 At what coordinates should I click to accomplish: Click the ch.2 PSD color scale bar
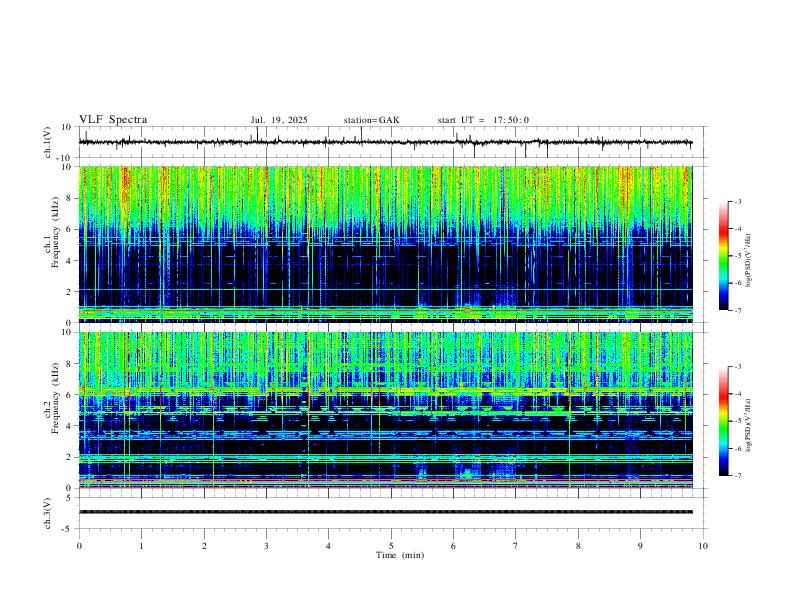(x=724, y=421)
